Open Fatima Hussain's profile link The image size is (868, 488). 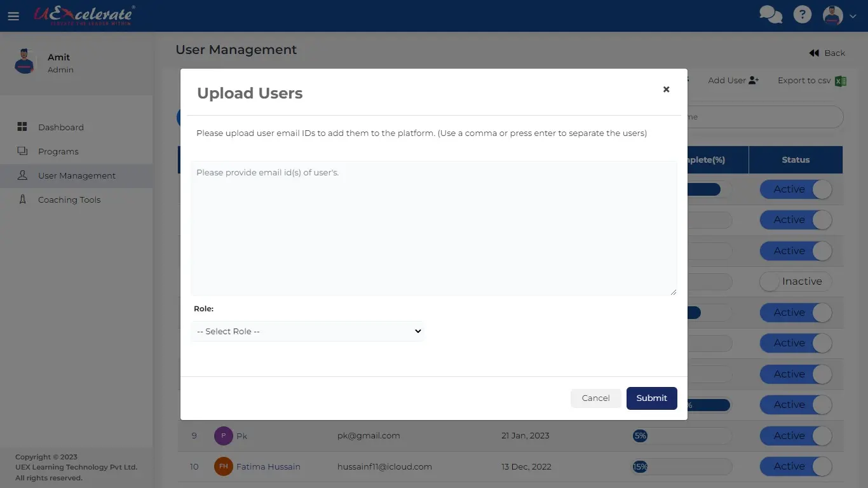coord(268,466)
